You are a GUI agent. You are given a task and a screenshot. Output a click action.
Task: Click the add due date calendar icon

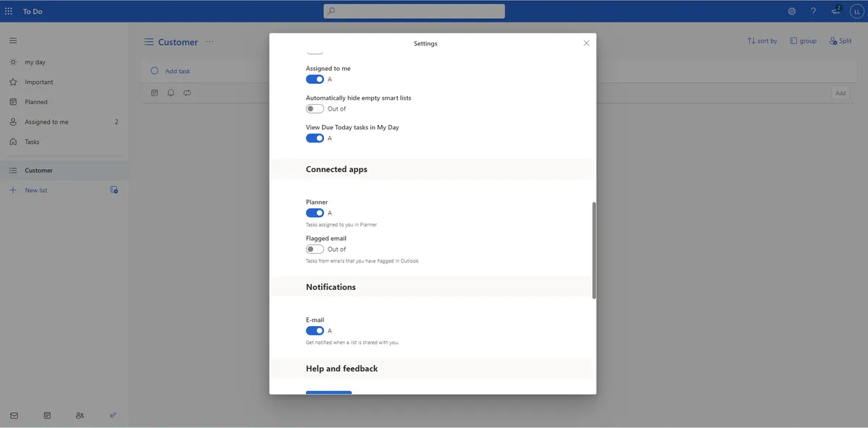(154, 93)
